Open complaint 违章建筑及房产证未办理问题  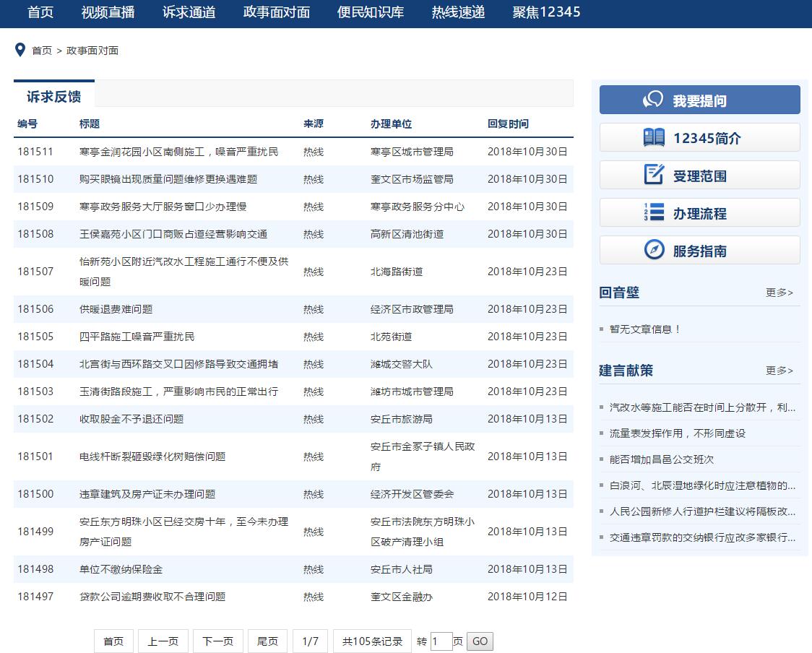147,494
